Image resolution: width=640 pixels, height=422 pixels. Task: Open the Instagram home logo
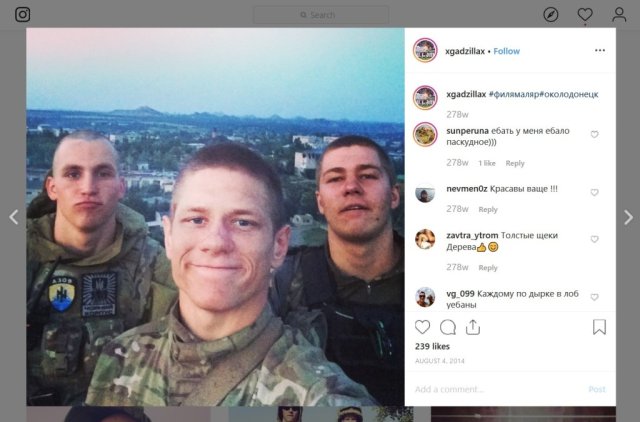click(22, 15)
